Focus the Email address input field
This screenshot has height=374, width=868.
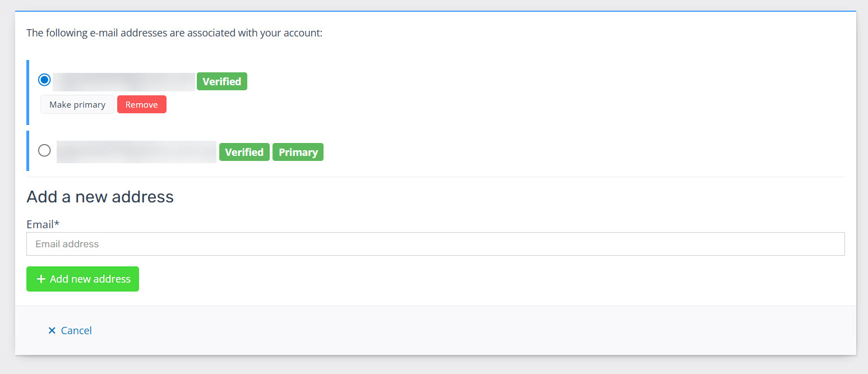(435, 244)
